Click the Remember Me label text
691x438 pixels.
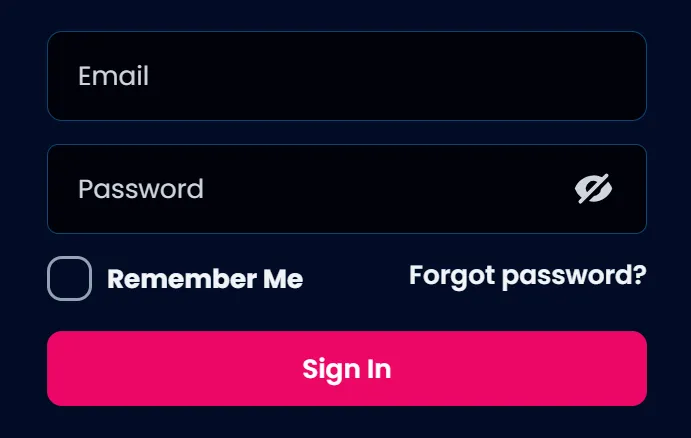click(x=205, y=279)
